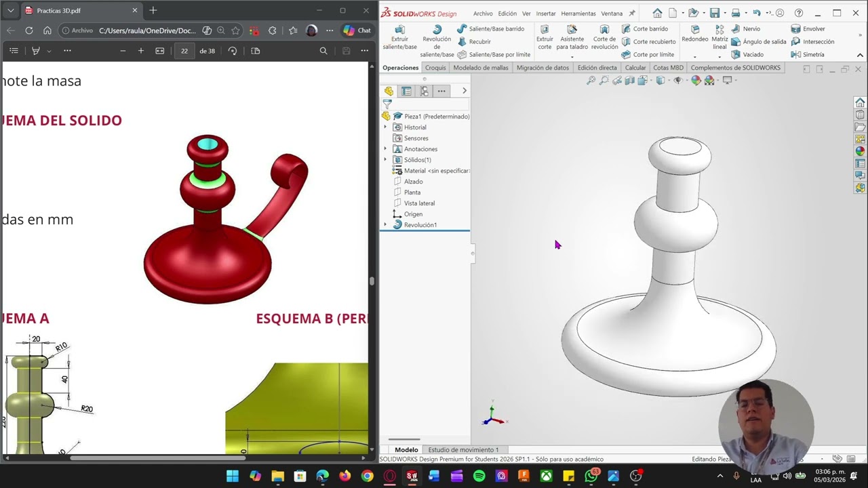Select Revolución de saliente/base tool
This screenshot has width=868, height=488.
coord(437,41)
